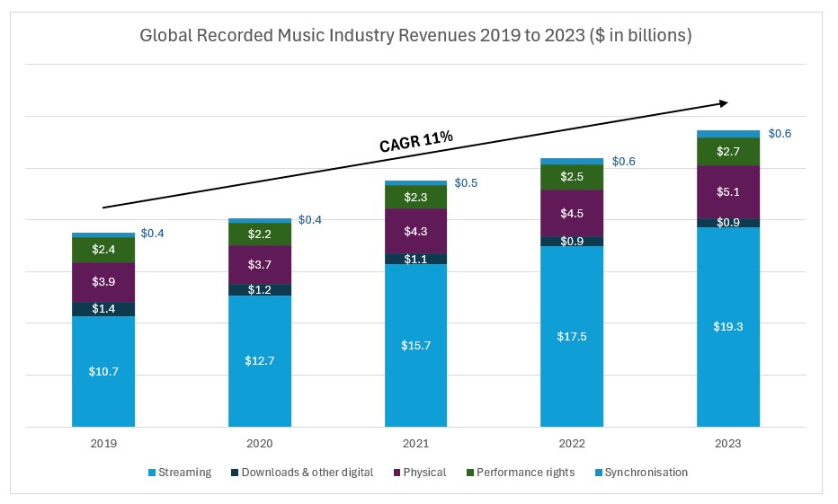Image resolution: width=838 pixels, height=504 pixels.
Task: Click the 2019 downloads segment labeled $1.4
Action: pyautogui.click(x=103, y=309)
